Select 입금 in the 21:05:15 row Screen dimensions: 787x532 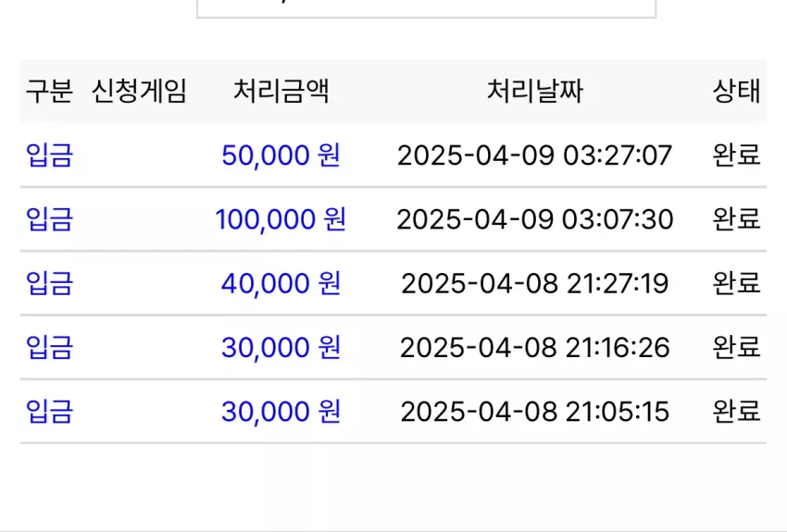click(x=49, y=412)
